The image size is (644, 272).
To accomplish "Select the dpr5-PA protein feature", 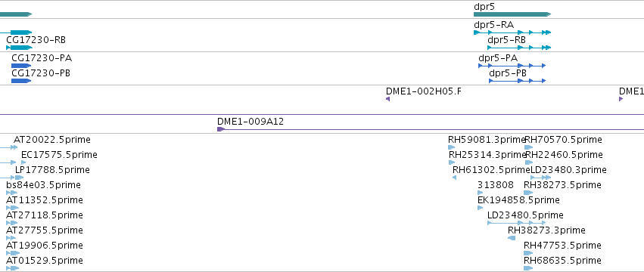I will coord(512,66).
